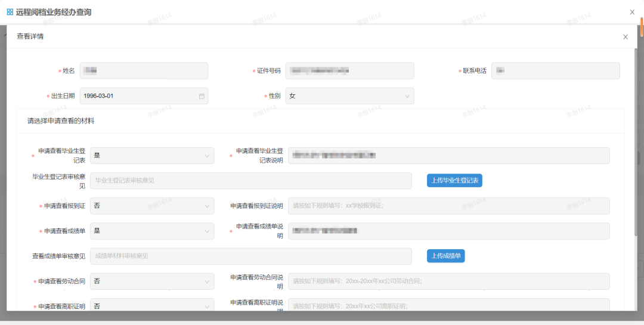
Task: Focus the 姓名 input field
Action: pyautogui.click(x=144, y=71)
